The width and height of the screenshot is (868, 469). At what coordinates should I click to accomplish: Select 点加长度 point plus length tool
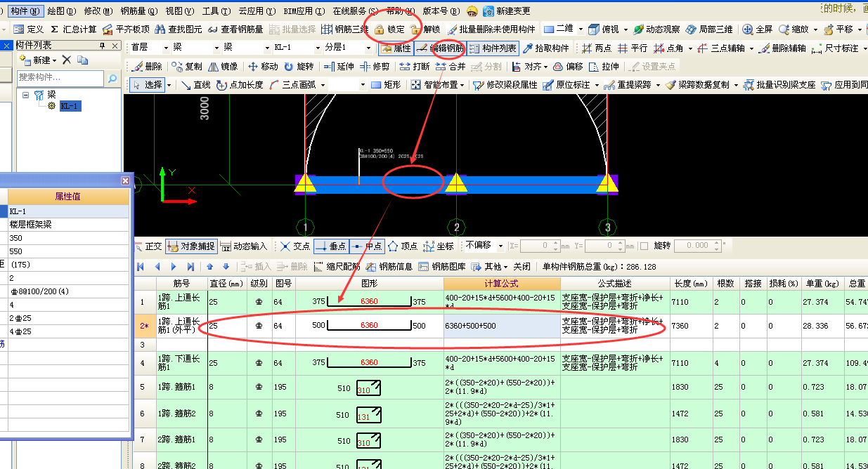coord(240,85)
